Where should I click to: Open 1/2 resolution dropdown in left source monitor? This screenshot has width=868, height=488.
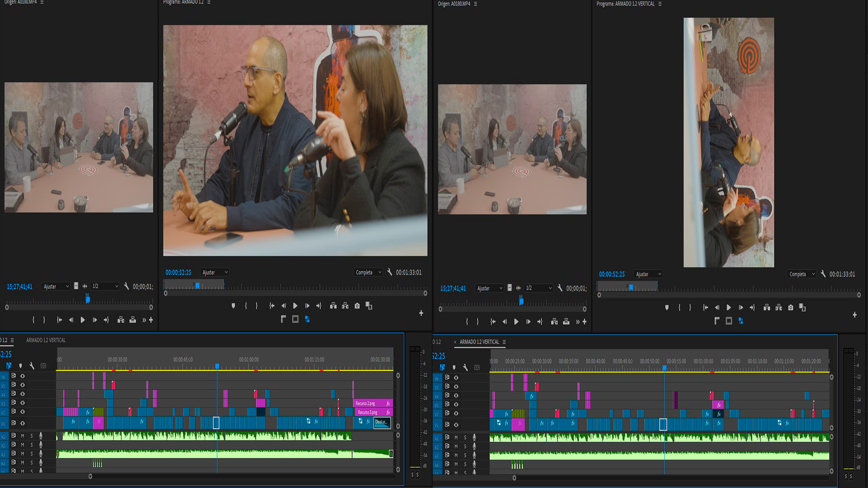click(105, 286)
